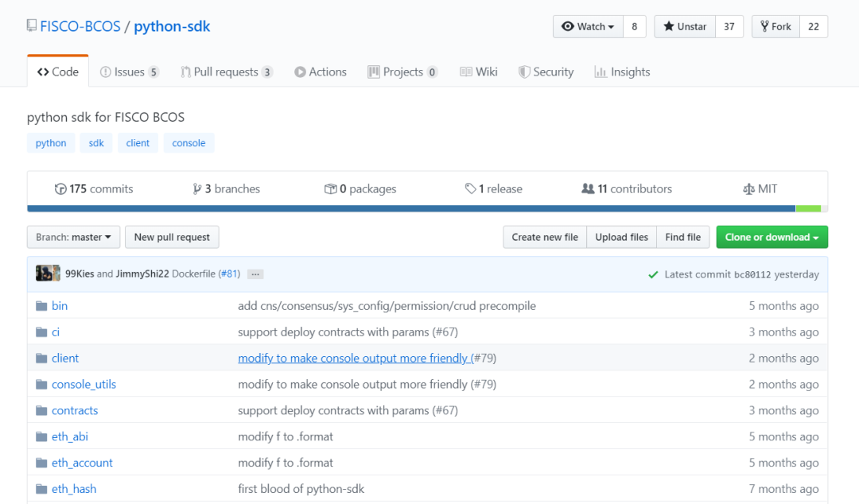
Task: Click the branches fork icon
Action: point(197,189)
